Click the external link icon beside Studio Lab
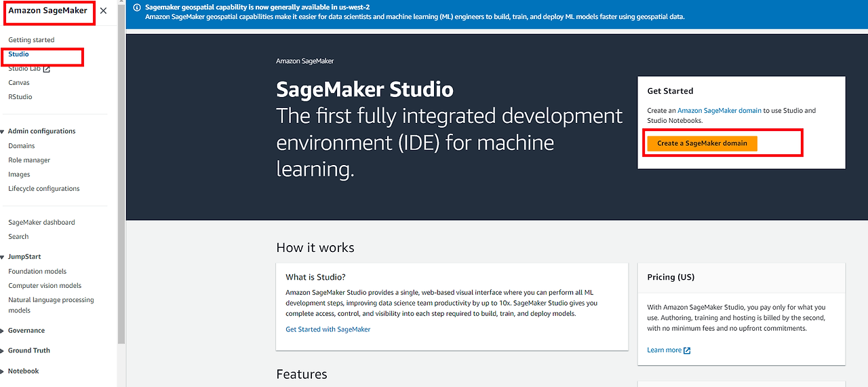The height and width of the screenshot is (387, 868). [47, 69]
